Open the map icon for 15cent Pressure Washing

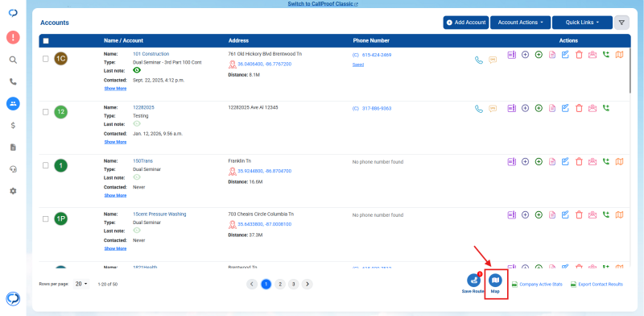[x=619, y=214]
